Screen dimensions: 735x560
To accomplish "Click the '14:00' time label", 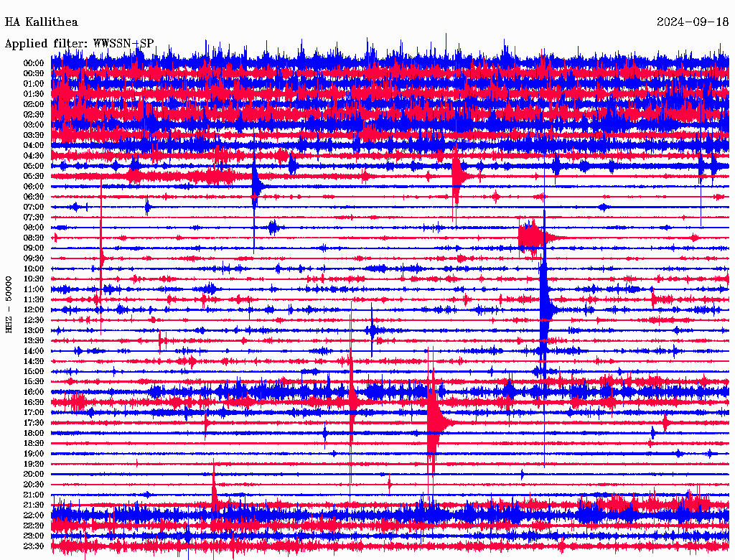I will click(34, 351).
